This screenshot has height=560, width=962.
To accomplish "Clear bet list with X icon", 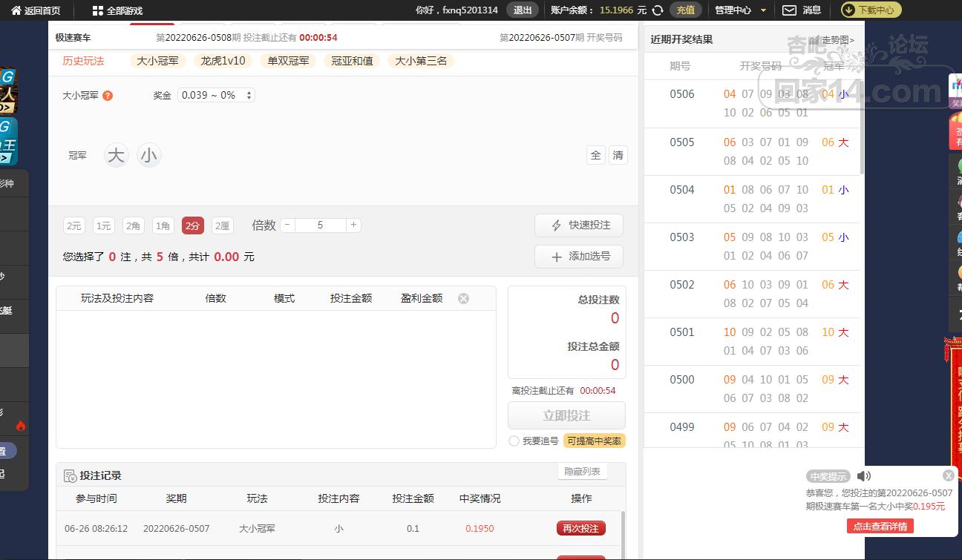I will pos(463,298).
